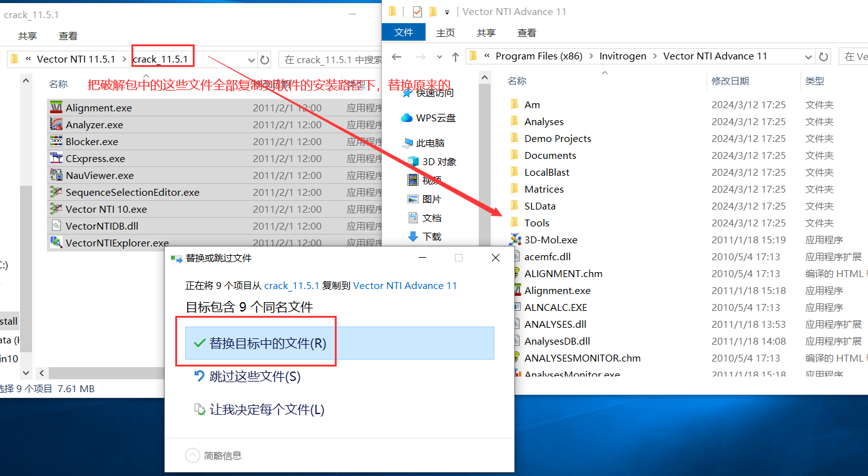
Task: Select Vector NTI 10.exe icon
Action: point(56,209)
